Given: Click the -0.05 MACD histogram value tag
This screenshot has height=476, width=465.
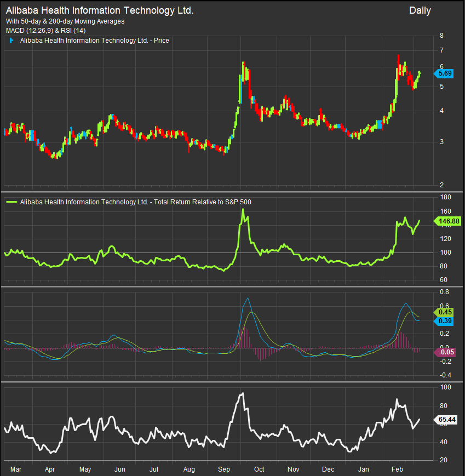Looking at the screenshot, I should point(445,352).
